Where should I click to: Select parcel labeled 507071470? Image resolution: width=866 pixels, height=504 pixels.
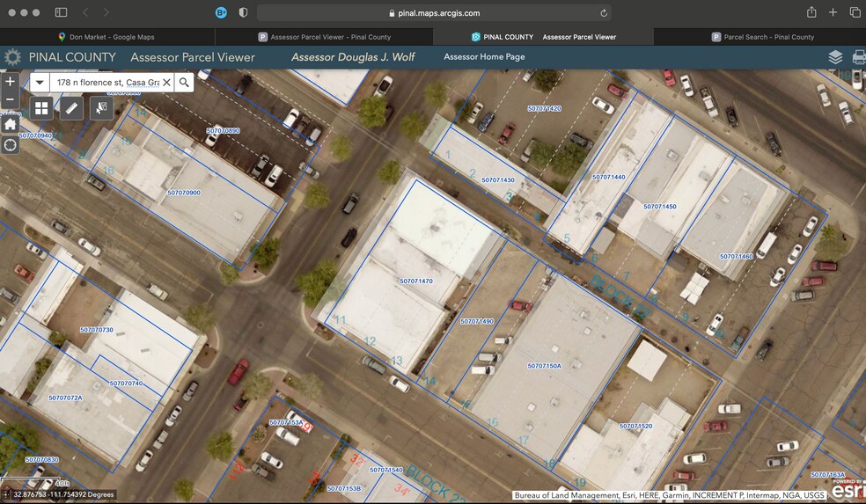coord(416,281)
